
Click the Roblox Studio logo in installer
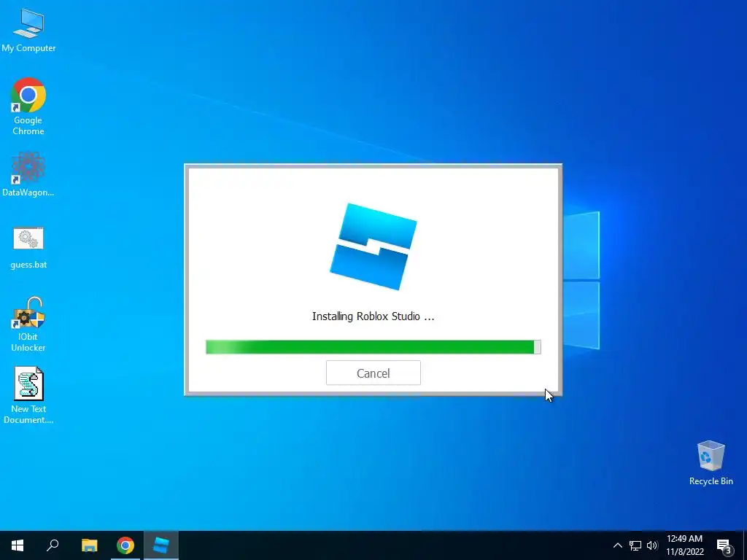[x=373, y=246]
